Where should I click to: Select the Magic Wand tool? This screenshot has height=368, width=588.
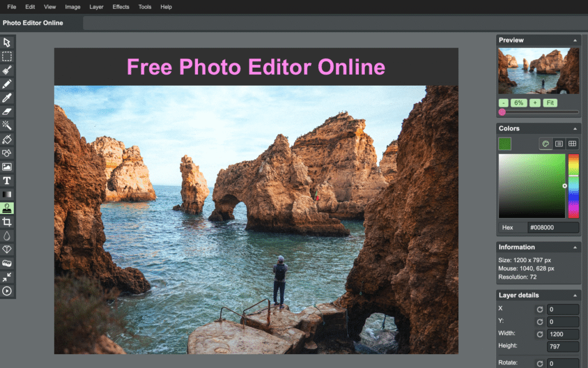coord(7,125)
